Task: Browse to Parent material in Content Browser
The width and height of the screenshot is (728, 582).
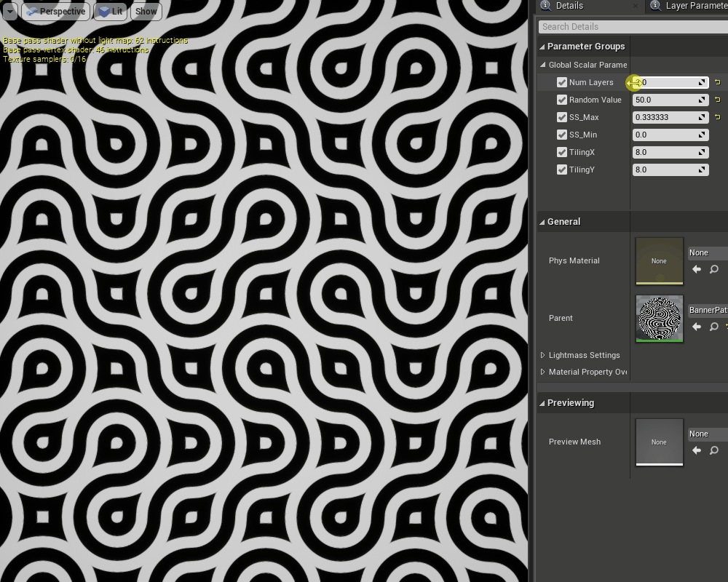Action: tap(714, 327)
